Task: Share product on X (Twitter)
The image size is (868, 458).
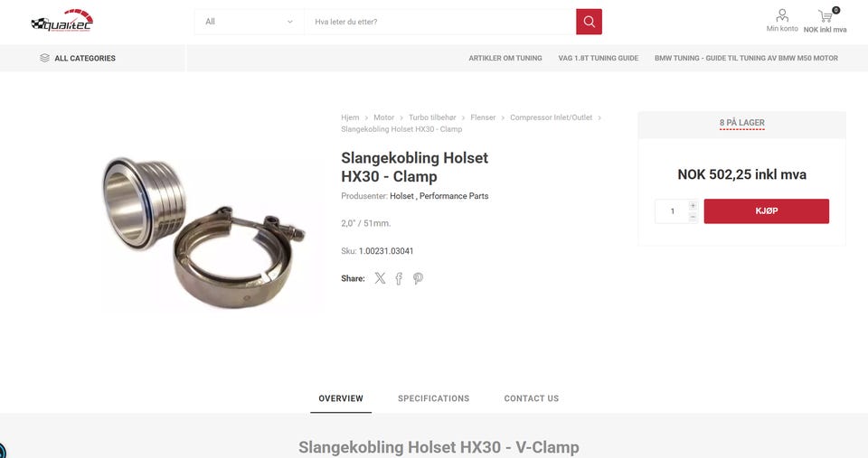Action: (380, 278)
